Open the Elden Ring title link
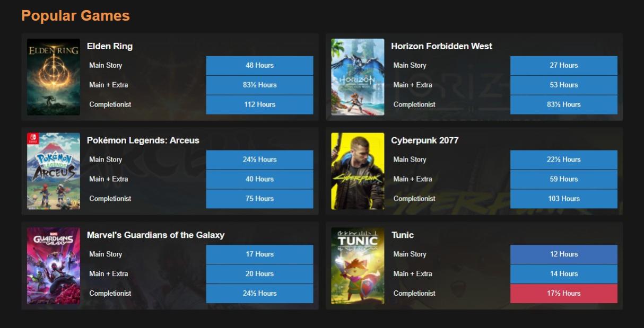 pos(110,46)
